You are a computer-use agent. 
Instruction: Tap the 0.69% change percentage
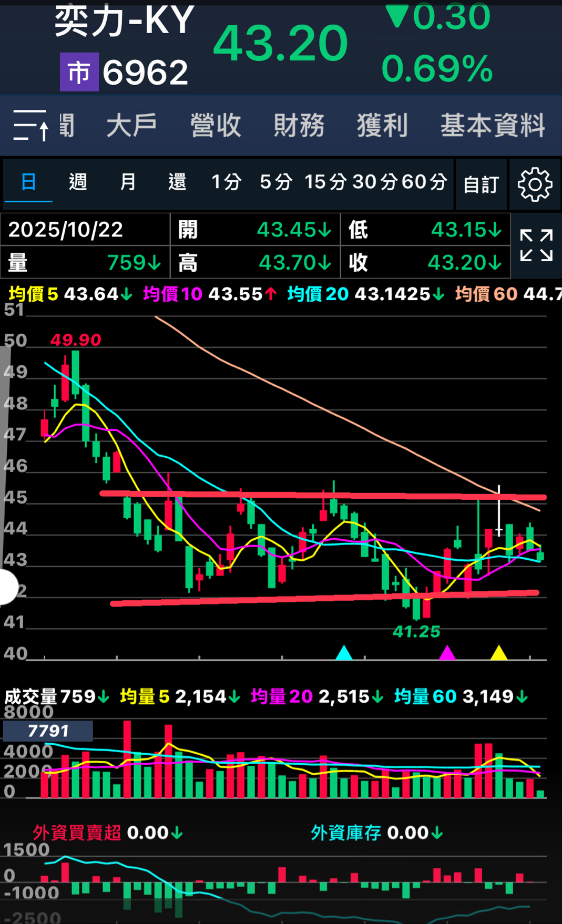coord(437,68)
